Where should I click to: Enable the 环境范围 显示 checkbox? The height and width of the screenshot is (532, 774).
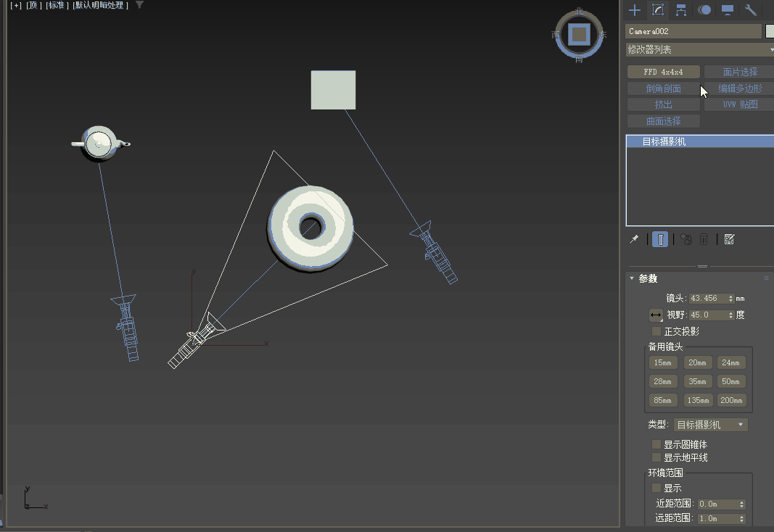656,488
